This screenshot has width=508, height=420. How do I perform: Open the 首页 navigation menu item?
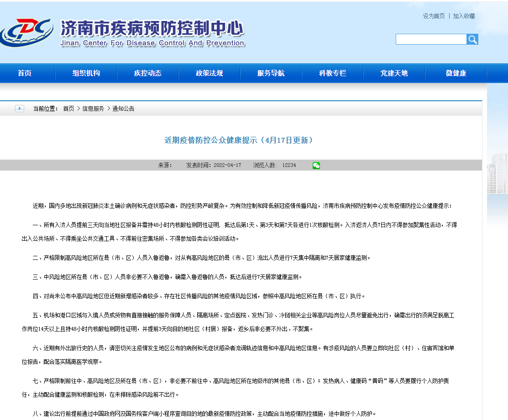(25, 73)
